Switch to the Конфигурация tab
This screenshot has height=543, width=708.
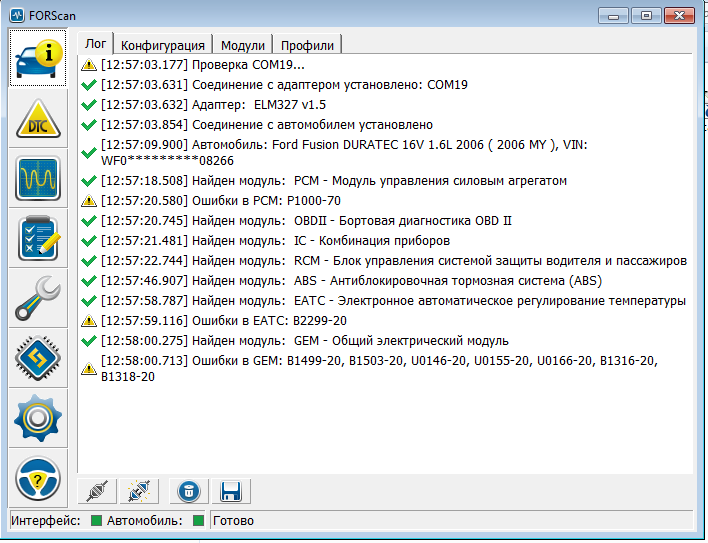(x=163, y=45)
